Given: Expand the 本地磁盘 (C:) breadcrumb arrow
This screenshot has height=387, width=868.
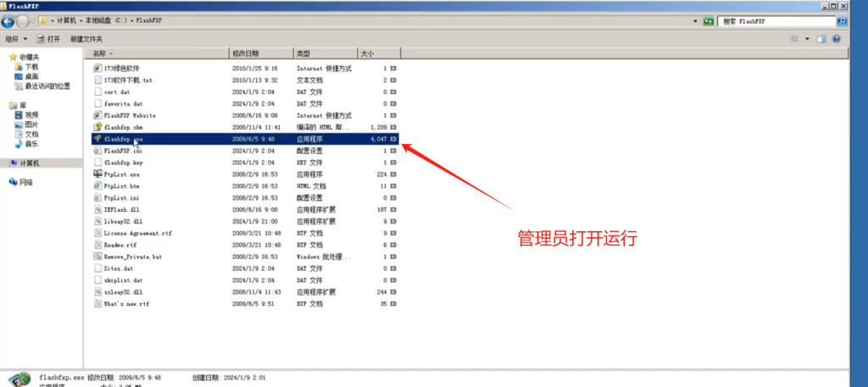Looking at the screenshot, I should coord(131,20).
